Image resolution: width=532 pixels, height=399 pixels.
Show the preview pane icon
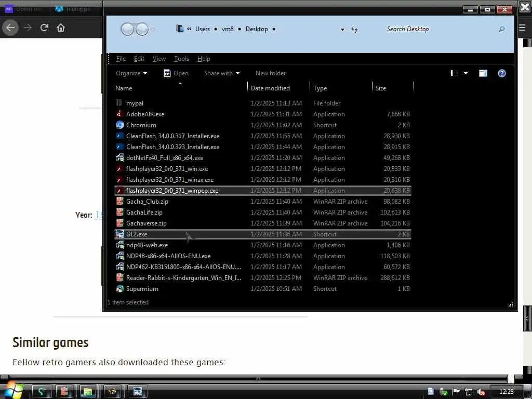pos(483,73)
